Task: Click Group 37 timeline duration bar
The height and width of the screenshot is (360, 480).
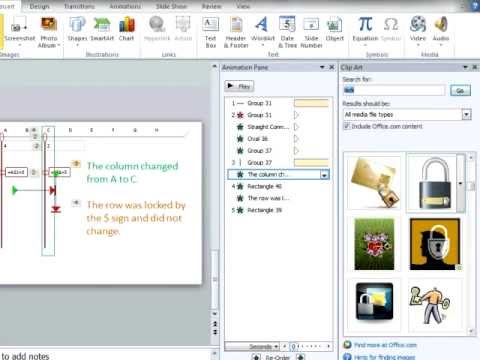Action: tap(311, 163)
